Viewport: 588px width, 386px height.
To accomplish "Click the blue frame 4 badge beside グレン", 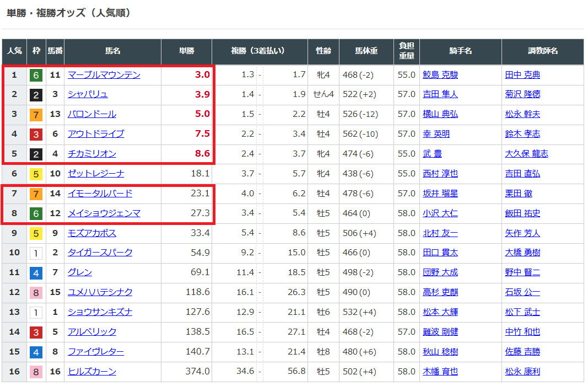I will click(36, 272).
